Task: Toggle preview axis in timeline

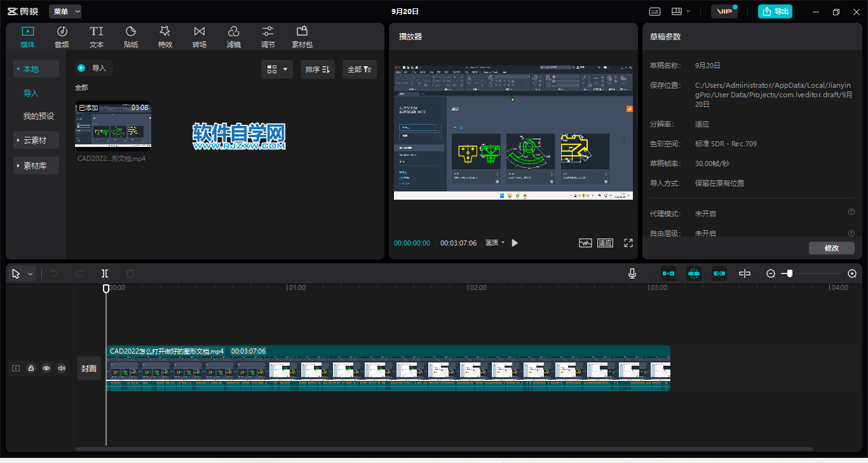Action: coord(745,273)
